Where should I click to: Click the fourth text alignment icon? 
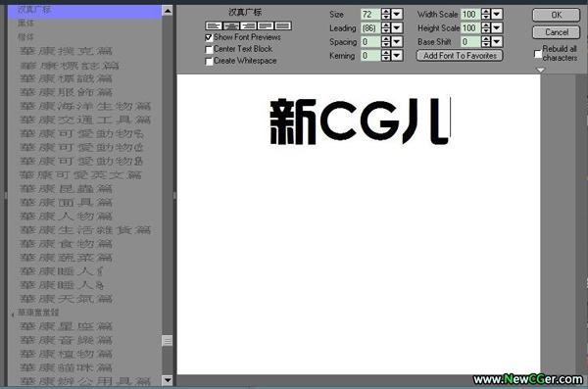(x=266, y=25)
